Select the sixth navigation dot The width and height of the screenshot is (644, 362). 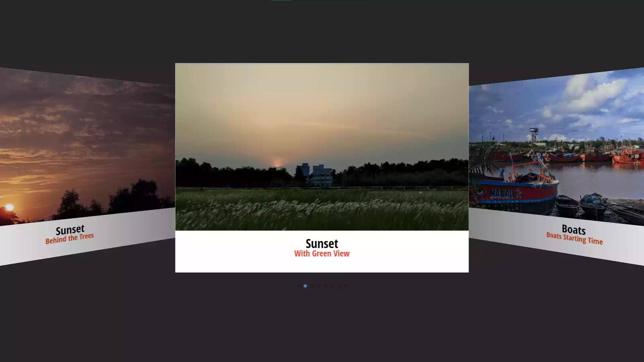pos(332,286)
